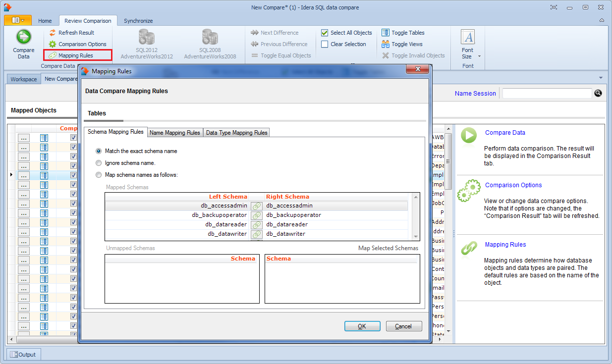This screenshot has width=612, height=364.
Task: Click link icon for db_accessadmin row
Action: tap(256, 206)
